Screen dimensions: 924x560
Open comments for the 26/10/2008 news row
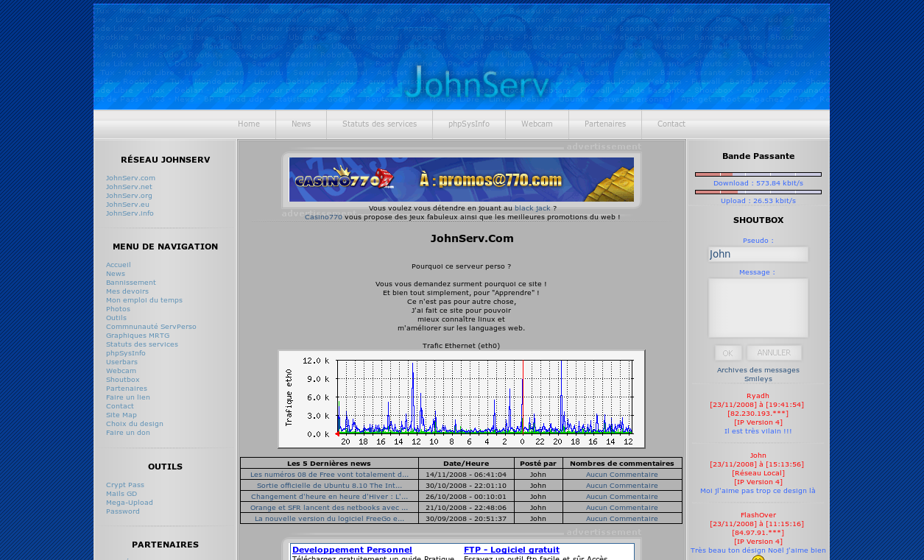(622, 497)
